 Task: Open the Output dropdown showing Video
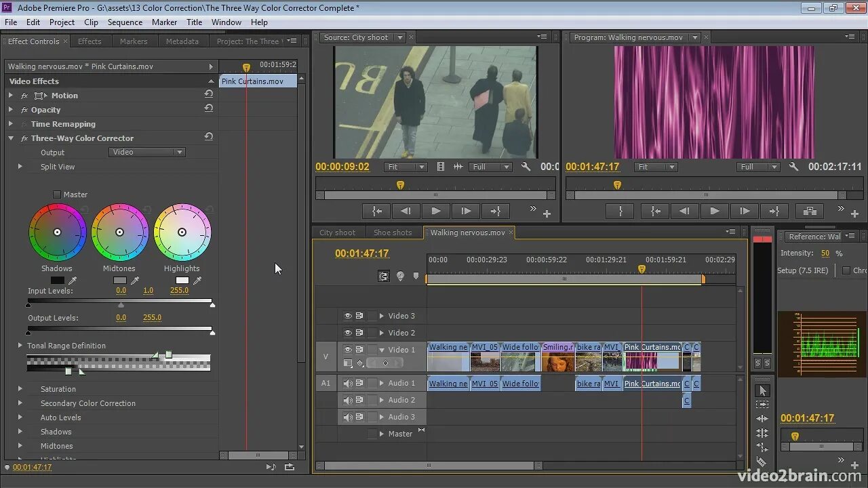(x=147, y=152)
